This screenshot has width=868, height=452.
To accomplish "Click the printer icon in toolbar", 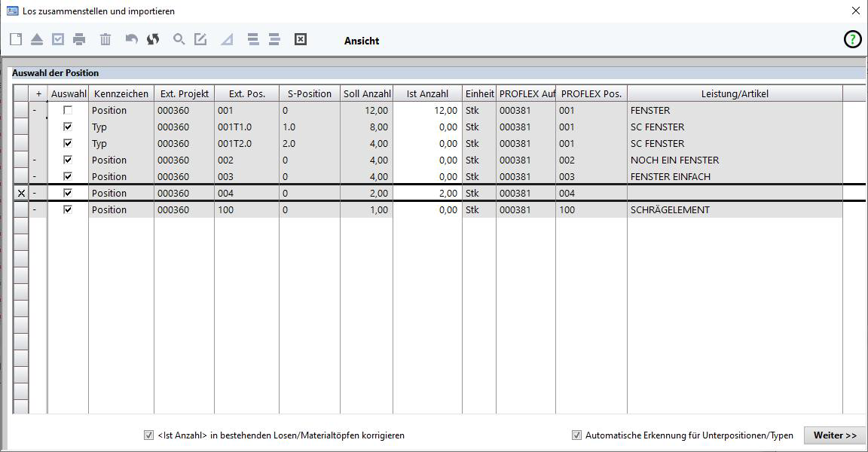I will pos(79,40).
